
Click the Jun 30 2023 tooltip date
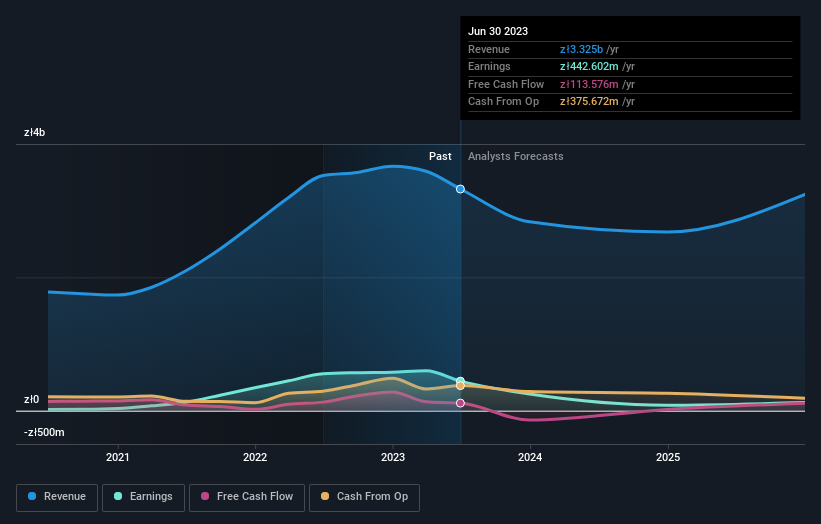498,31
